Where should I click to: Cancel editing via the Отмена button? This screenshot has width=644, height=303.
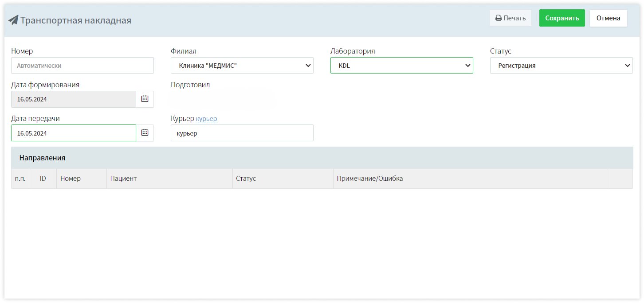[x=608, y=18]
